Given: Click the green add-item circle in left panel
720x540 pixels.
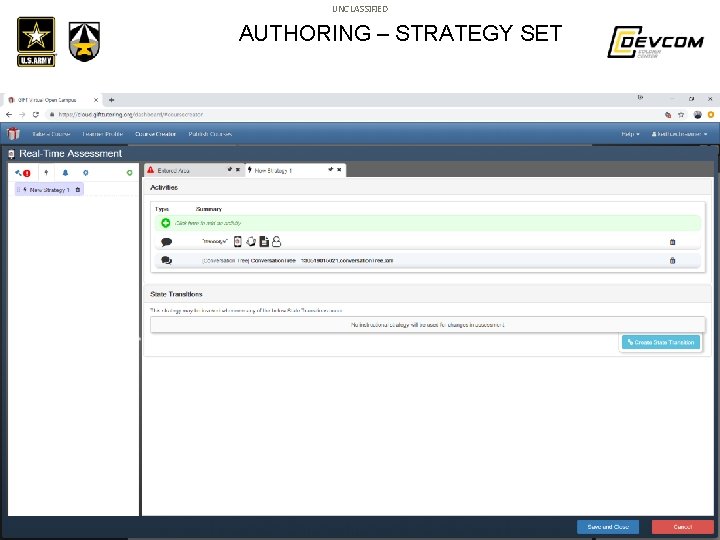Looking at the screenshot, I should coord(129,173).
